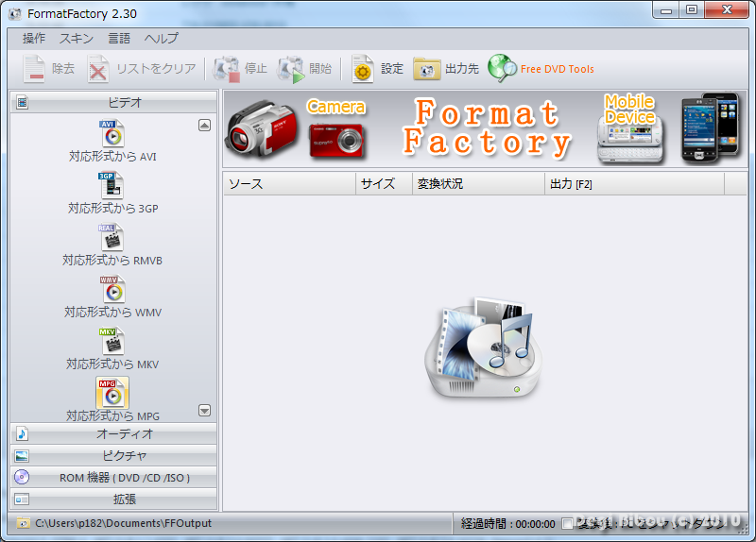756x542 pixels.
Task: Click the Camera banner label
Action: [336, 107]
